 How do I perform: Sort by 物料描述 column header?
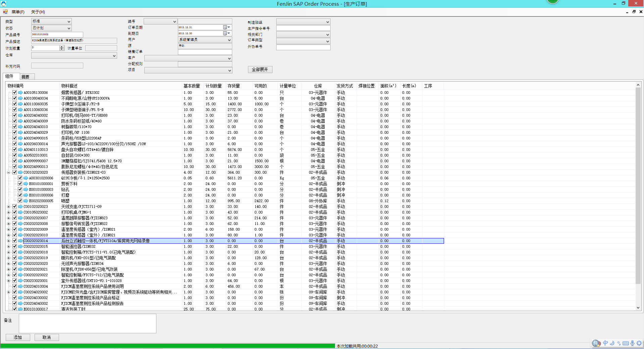click(x=121, y=86)
